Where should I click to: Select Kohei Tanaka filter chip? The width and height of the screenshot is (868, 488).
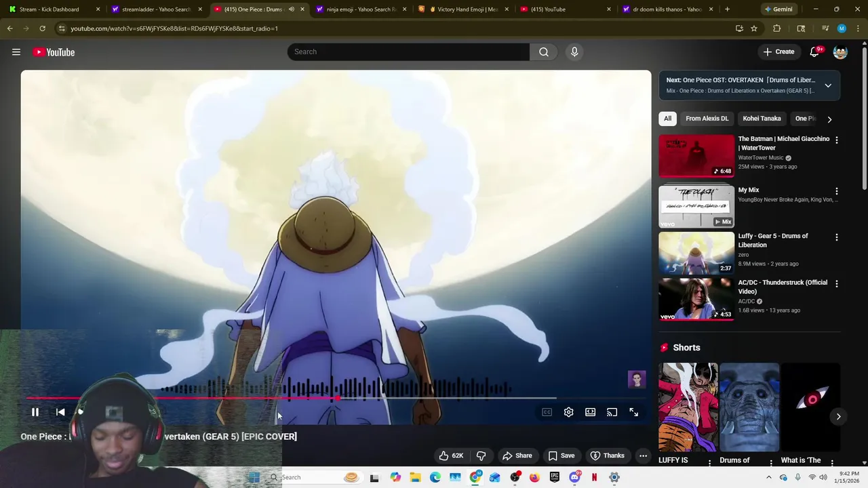click(762, 119)
